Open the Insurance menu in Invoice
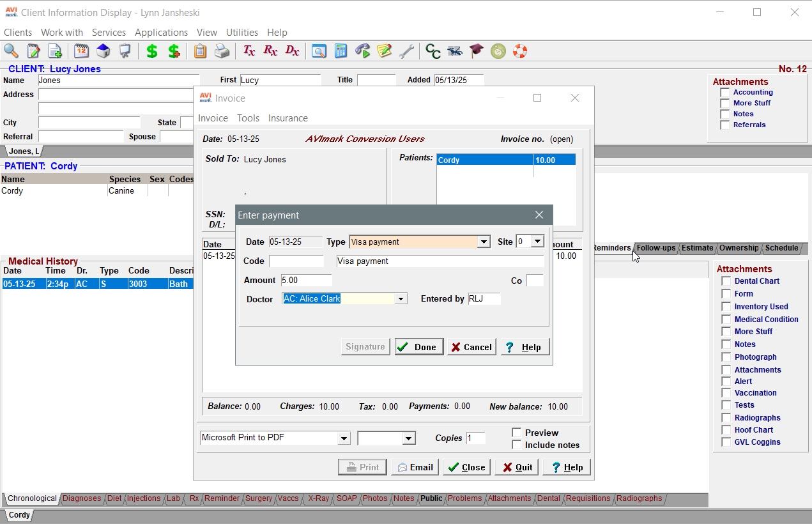This screenshot has height=524, width=812. coord(288,118)
